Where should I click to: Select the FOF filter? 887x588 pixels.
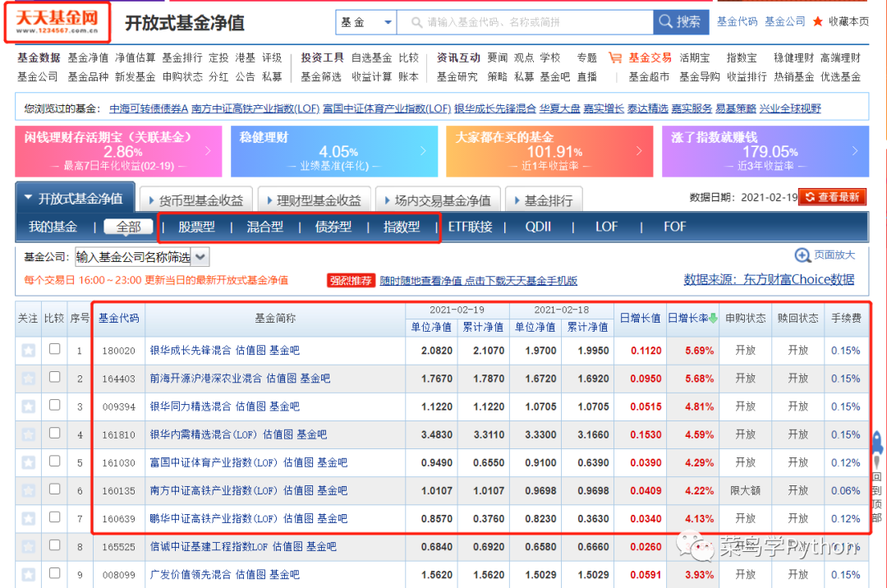[674, 227]
